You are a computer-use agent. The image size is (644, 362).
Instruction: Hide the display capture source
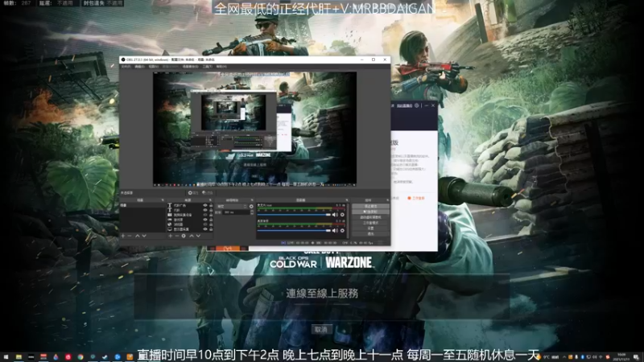(x=205, y=229)
